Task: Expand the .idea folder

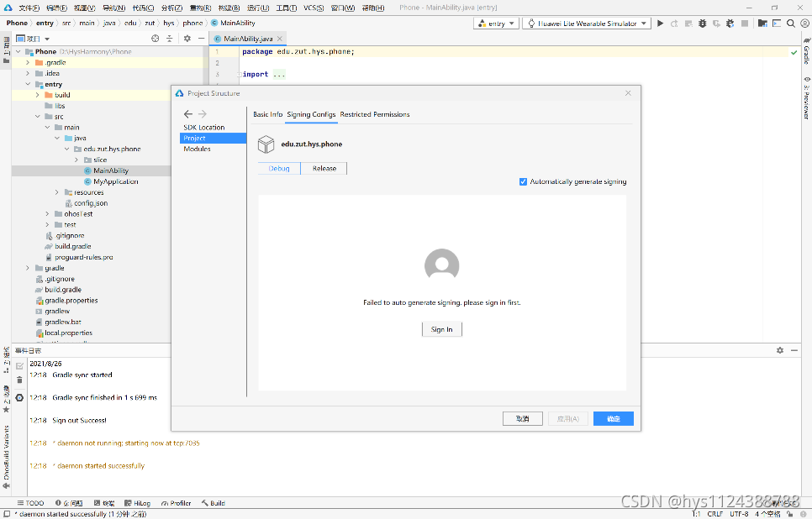Action: coord(28,73)
